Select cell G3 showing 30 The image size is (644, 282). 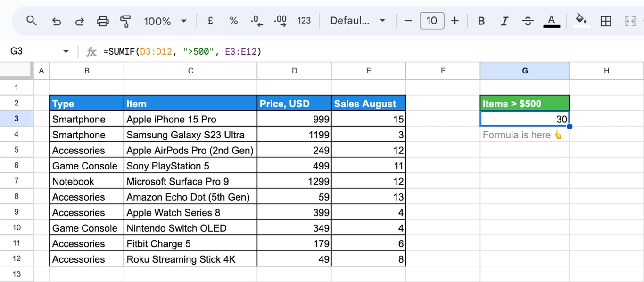[x=525, y=119]
